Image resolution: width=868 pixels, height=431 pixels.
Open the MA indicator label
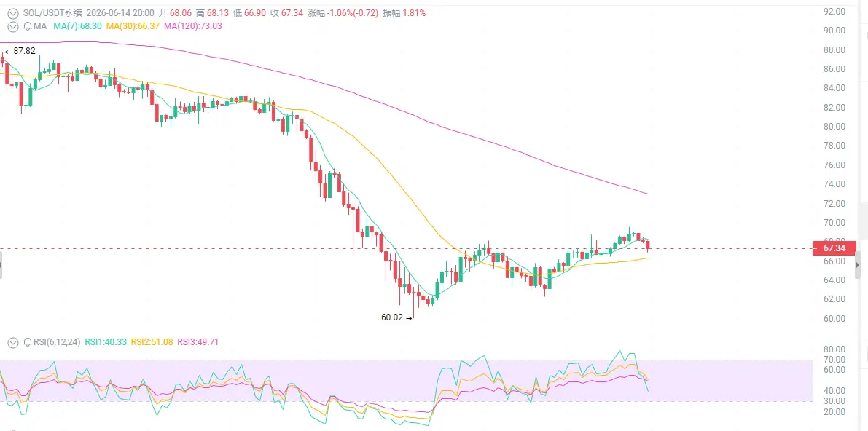[x=40, y=26]
